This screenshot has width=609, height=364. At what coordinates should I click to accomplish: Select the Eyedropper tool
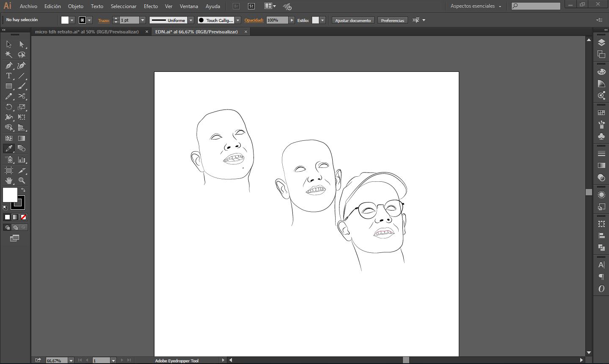click(x=9, y=148)
